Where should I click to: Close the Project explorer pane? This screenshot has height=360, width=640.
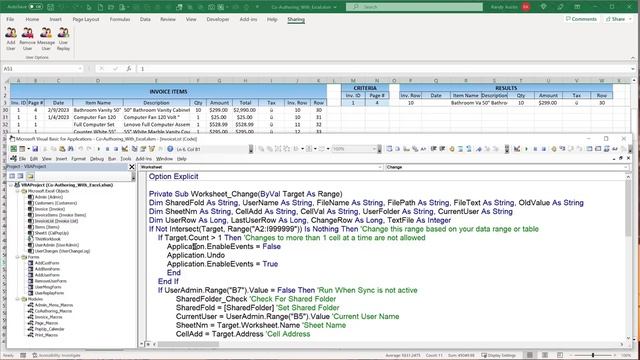click(132, 167)
